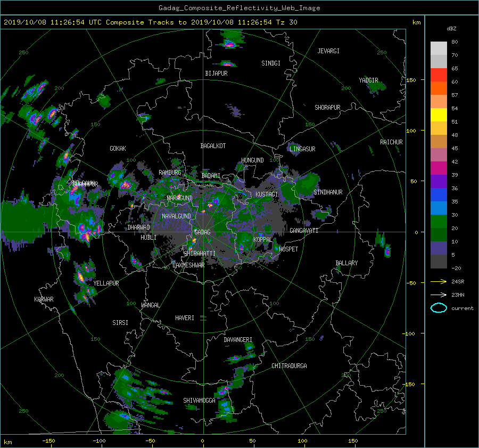Image resolution: width=479 pixels, height=448 pixels.
Task: Click the 'BALLARY' city label
Action: click(x=346, y=263)
